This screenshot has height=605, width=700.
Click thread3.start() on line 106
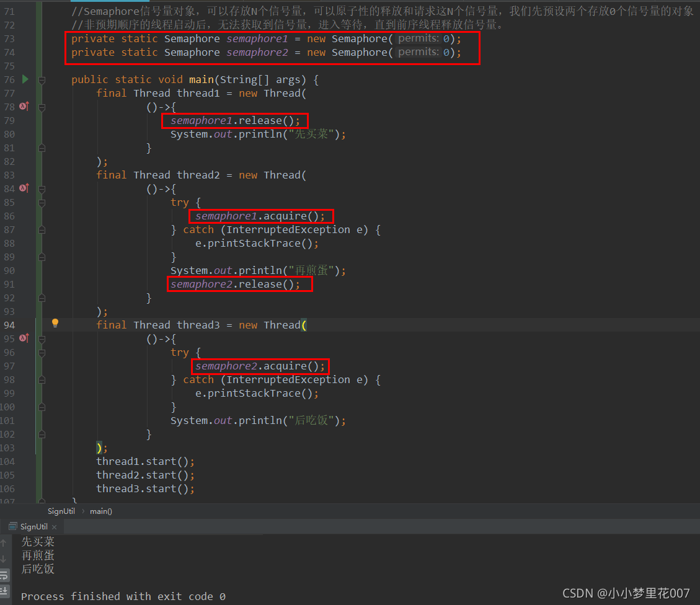point(146,488)
